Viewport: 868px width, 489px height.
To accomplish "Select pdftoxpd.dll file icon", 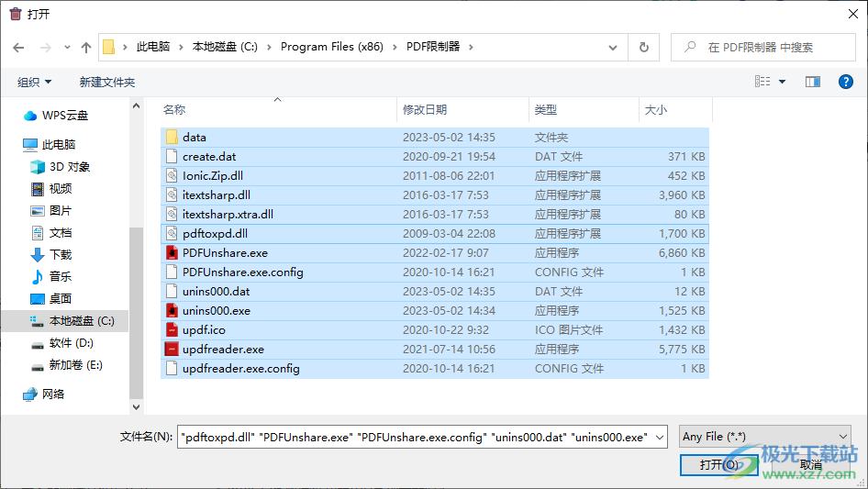I will tap(172, 234).
